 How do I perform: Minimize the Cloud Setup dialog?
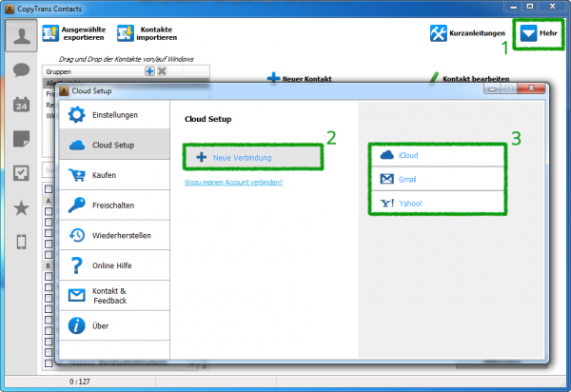(x=492, y=88)
